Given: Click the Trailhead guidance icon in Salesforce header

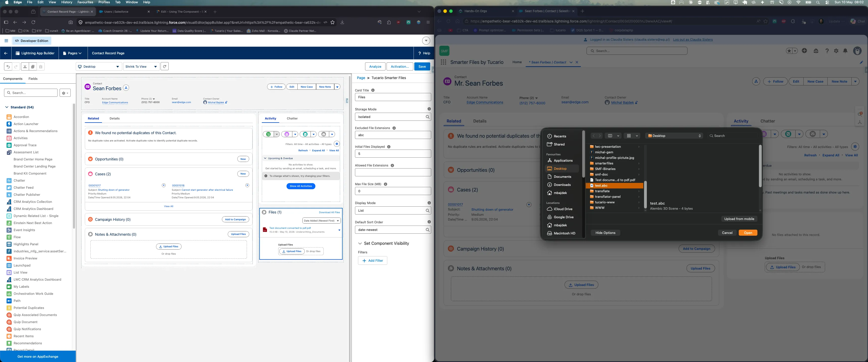Looking at the screenshot, I should pyautogui.click(x=816, y=51).
